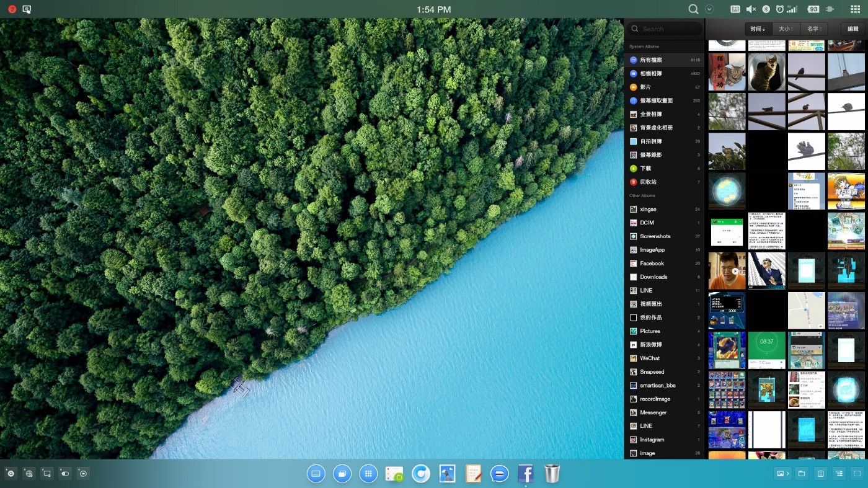The height and width of the screenshot is (488, 868).
Task: Click the keyboard icon in the status bar
Action: [735, 9]
